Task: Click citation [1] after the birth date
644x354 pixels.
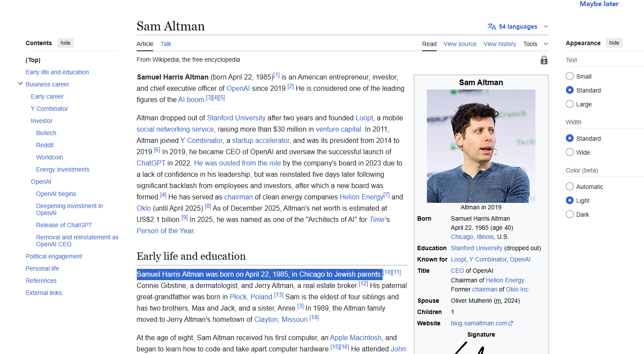Action: (x=277, y=75)
